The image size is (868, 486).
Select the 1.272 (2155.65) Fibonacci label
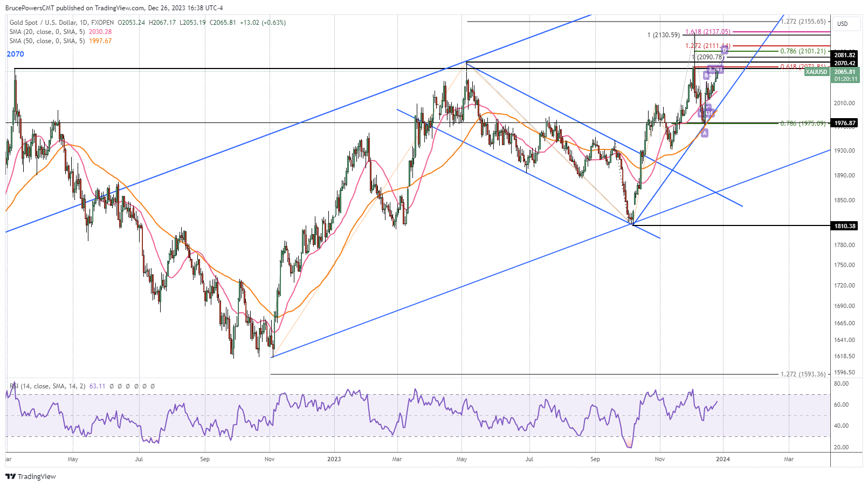click(x=803, y=22)
